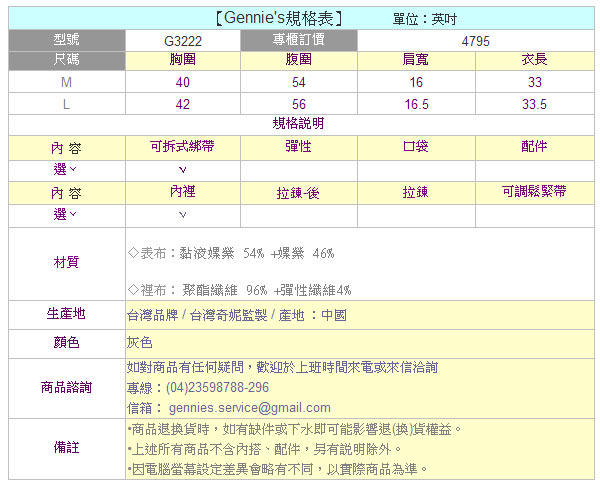Select size M row label
The height and width of the screenshot is (485, 600).
click(x=67, y=82)
